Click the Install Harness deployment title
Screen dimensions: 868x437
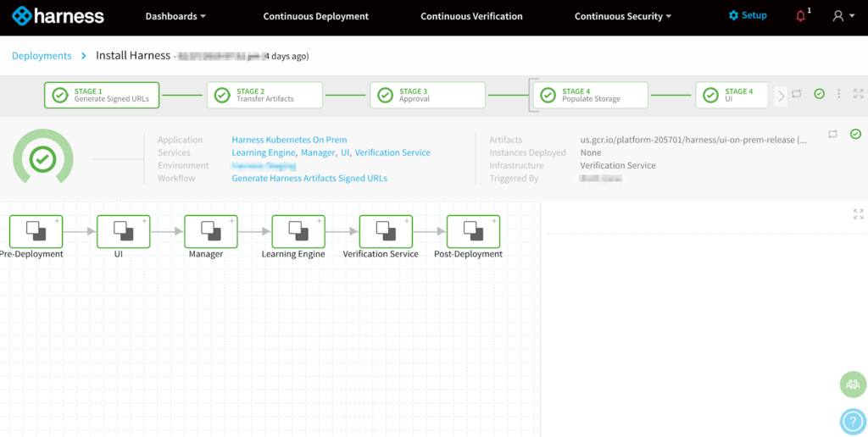tap(133, 55)
